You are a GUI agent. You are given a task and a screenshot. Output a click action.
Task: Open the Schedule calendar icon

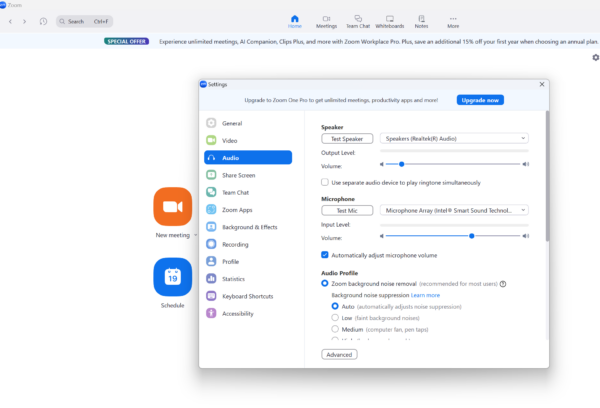172,277
